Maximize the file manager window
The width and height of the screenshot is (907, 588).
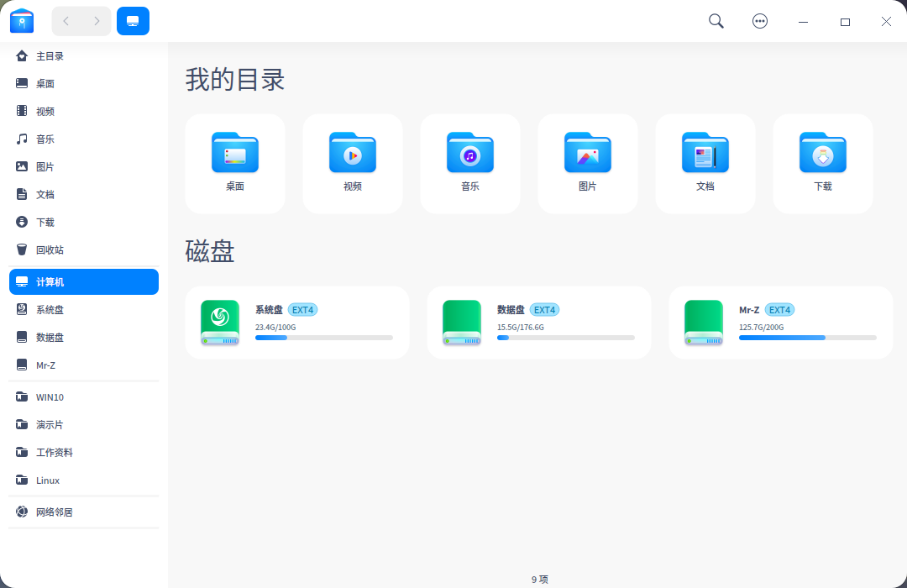pyautogui.click(x=845, y=21)
